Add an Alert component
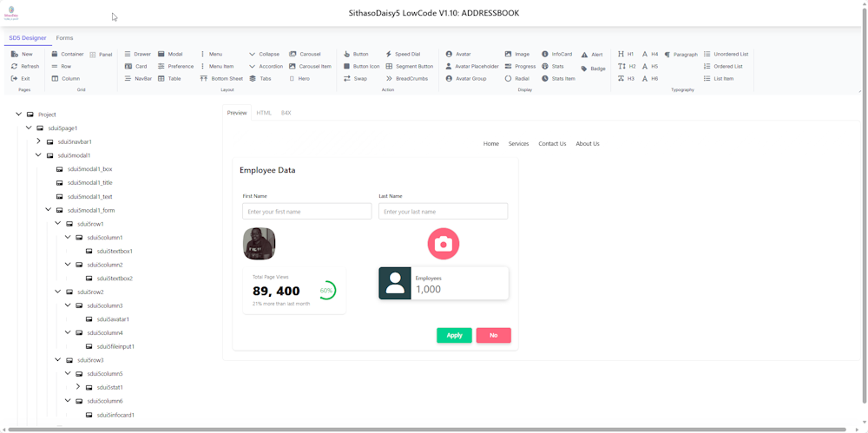 (x=592, y=55)
